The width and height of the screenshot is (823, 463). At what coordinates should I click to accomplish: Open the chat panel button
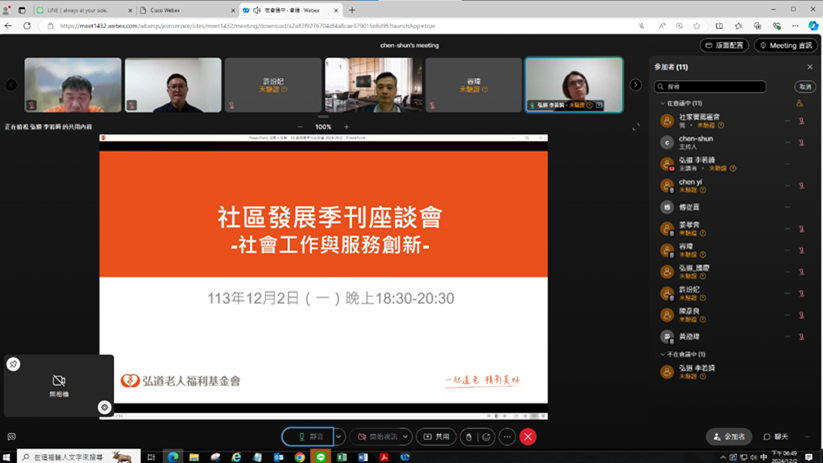click(x=776, y=437)
